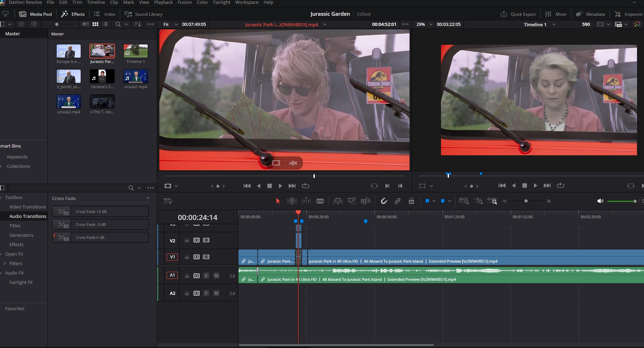Adjust the media pool thumbnail size slider
The image size is (644, 348).
65,24
